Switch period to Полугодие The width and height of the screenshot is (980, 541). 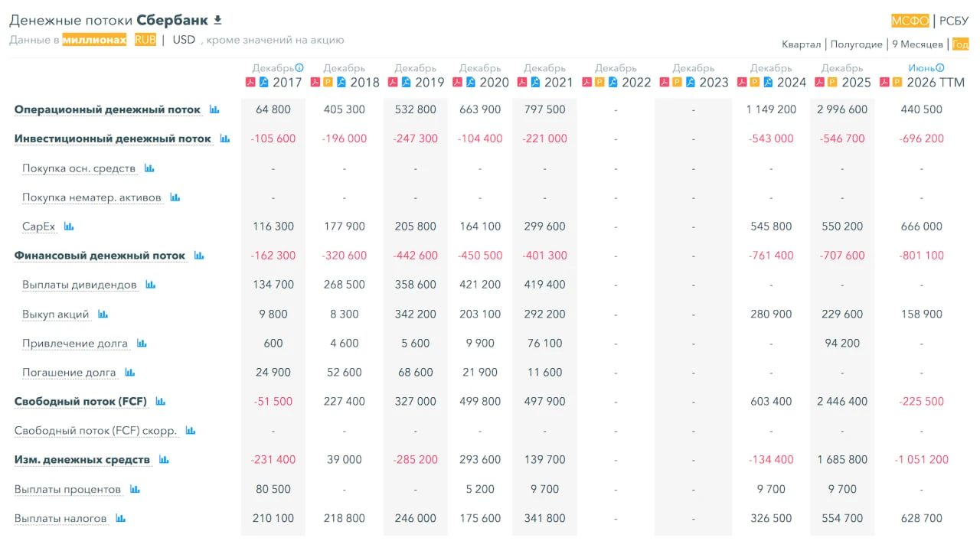(x=857, y=44)
